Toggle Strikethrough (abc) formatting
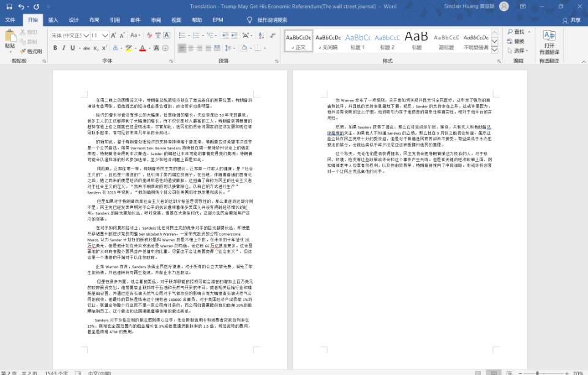 86,48
